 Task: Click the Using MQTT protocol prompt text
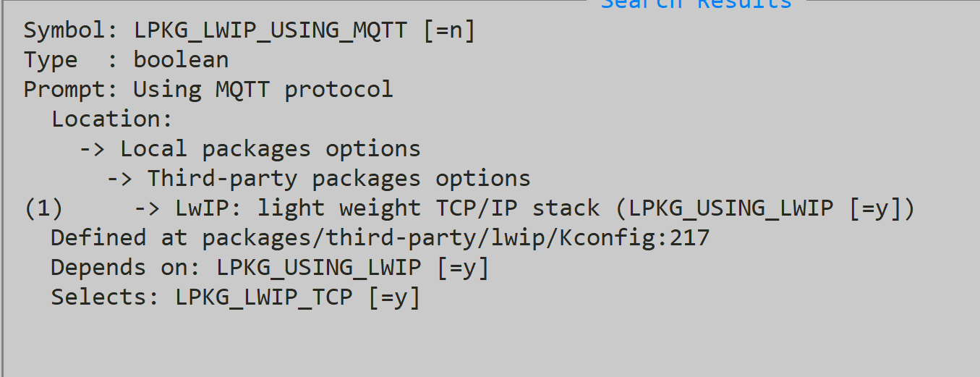coord(263,90)
